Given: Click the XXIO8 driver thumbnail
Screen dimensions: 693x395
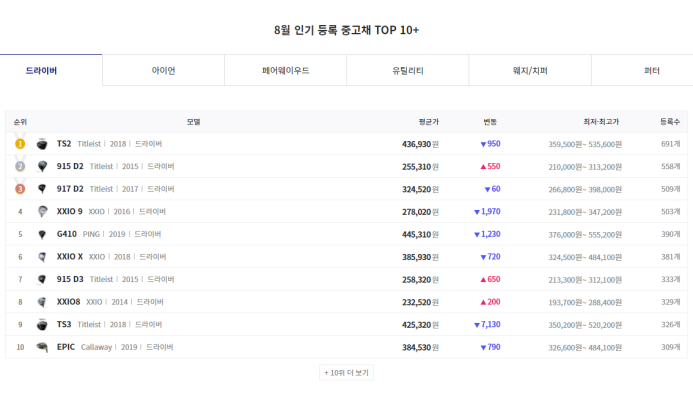Looking at the screenshot, I should click(x=42, y=302).
